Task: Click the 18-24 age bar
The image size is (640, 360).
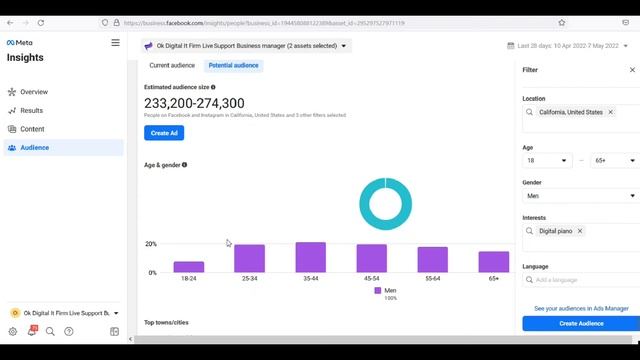Action: click(x=189, y=267)
